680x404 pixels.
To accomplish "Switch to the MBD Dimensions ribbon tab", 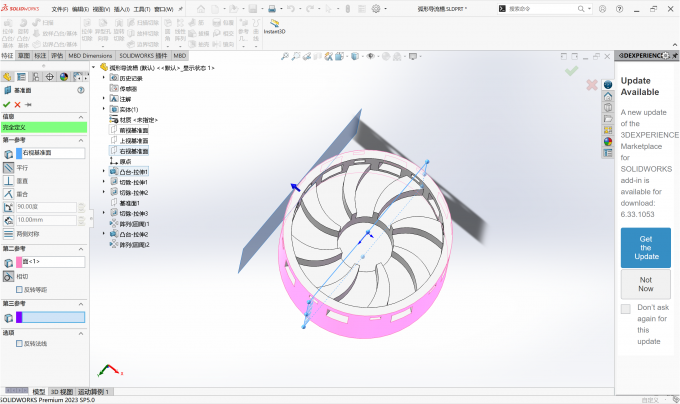I will point(90,55).
